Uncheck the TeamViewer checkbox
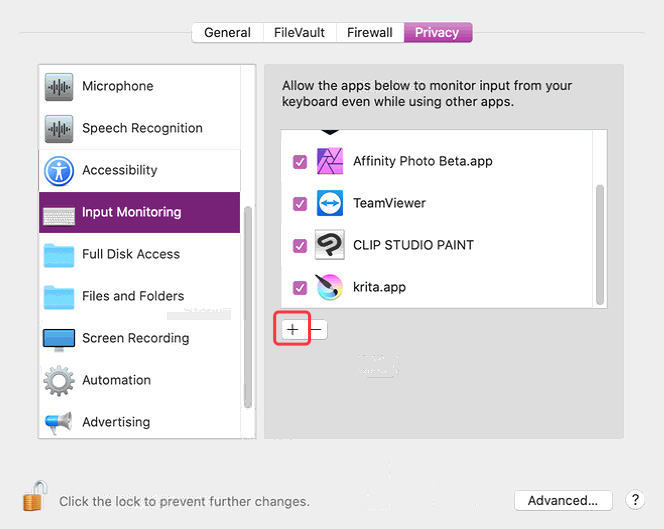 pyautogui.click(x=300, y=203)
